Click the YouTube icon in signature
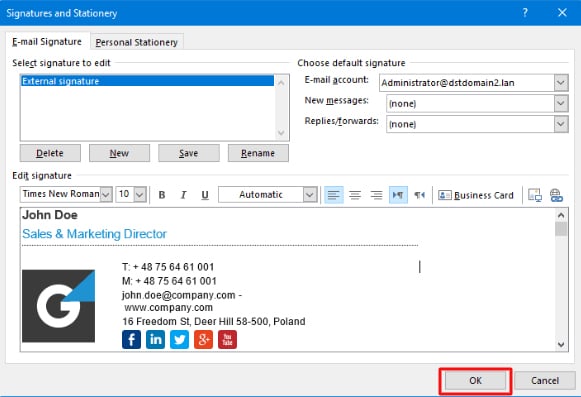The height and width of the screenshot is (397, 581). click(228, 340)
